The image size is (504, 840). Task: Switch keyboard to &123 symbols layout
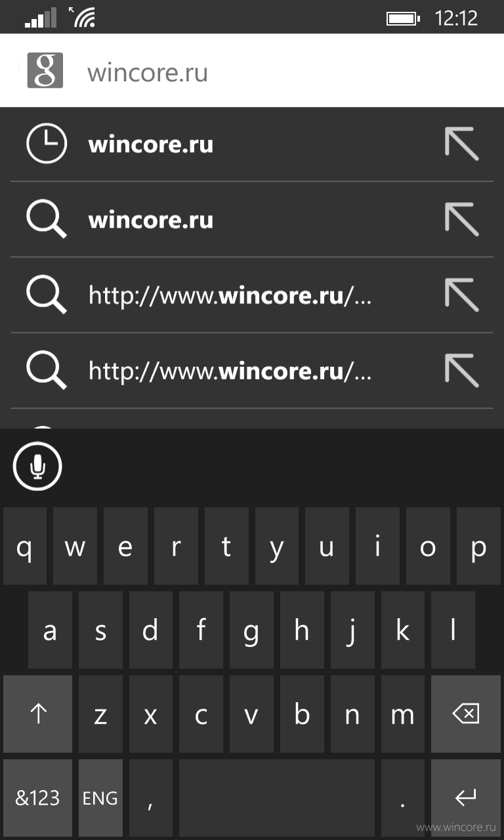click(38, 798)
